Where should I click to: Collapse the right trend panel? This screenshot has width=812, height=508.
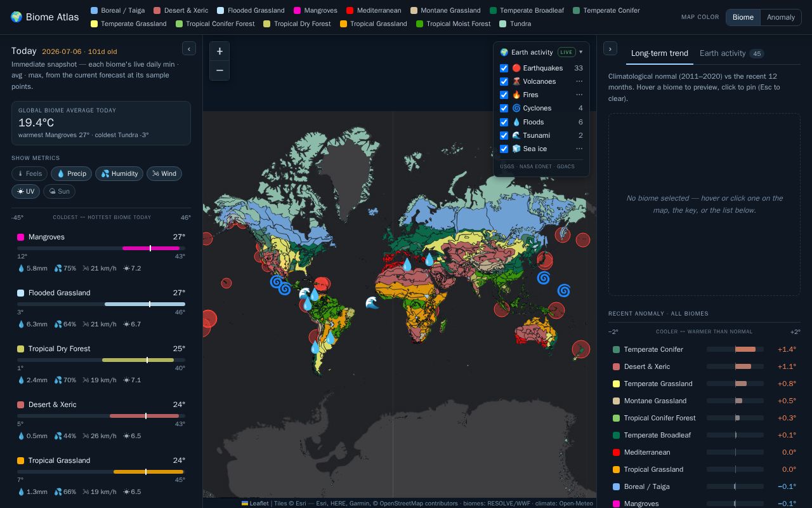[x=610, y=48]
